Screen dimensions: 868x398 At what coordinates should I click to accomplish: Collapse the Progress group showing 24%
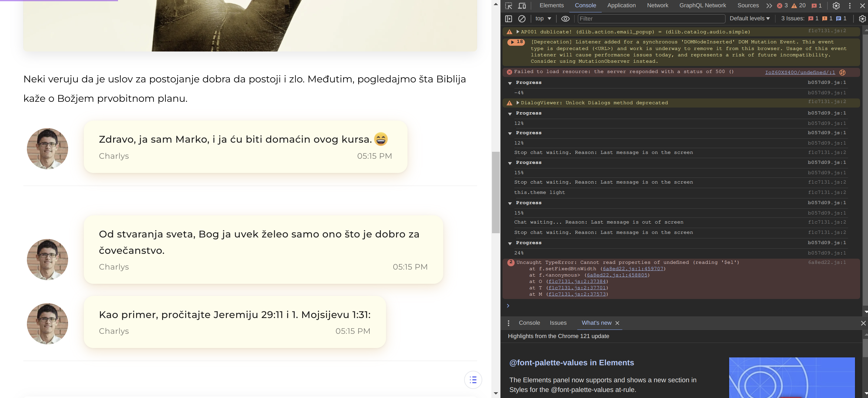[510, 243]
